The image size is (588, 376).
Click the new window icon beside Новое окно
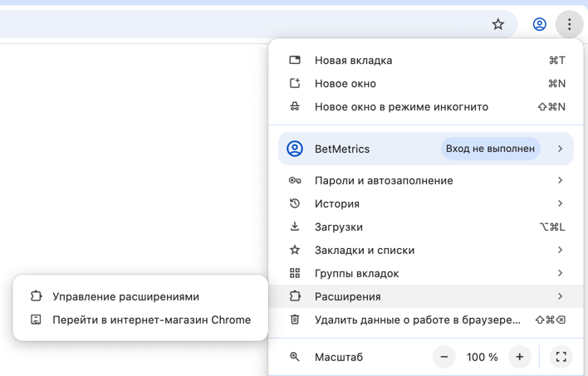tap(295, 83)
